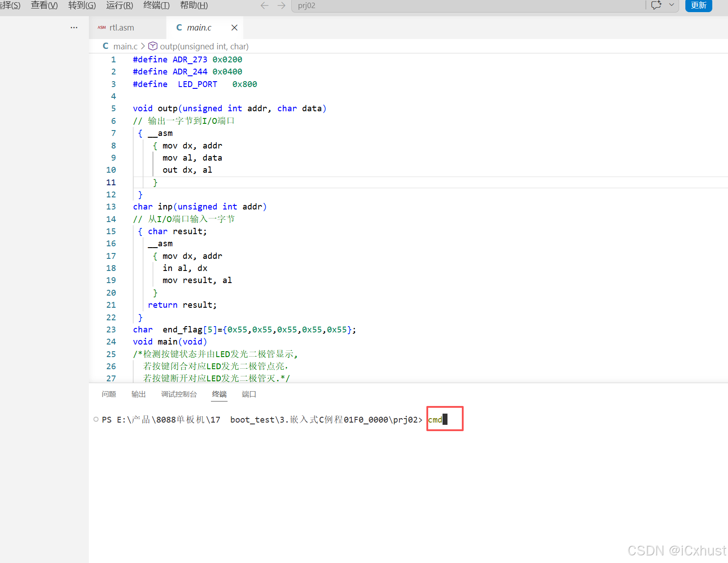Image resolution: width=728 pixels, height=563 pixels.
Task: Click the prj02 command center search box
Action: pos(469,5)
